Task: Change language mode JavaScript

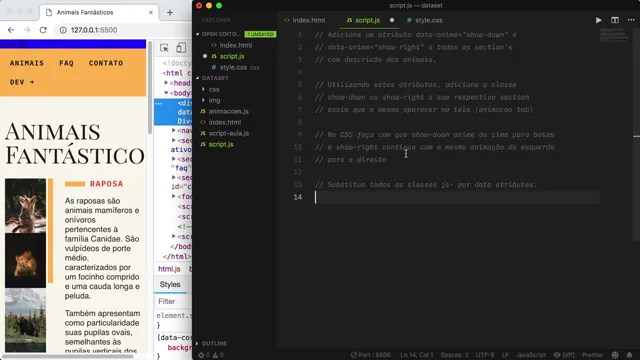Action: point(531,355)
